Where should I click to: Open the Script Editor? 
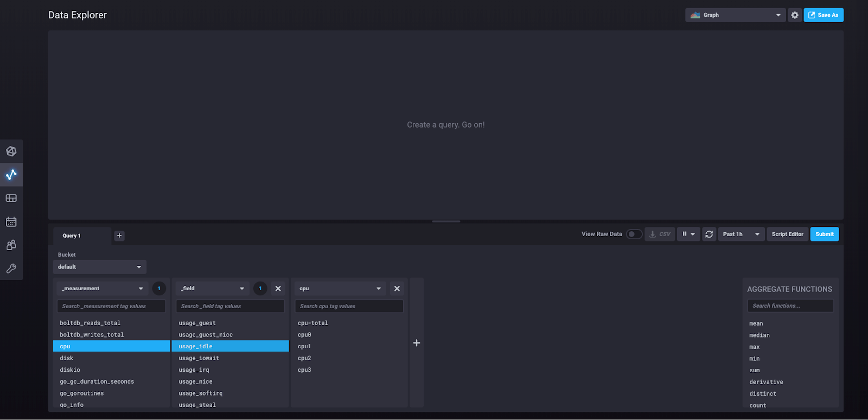pos(787,234)
